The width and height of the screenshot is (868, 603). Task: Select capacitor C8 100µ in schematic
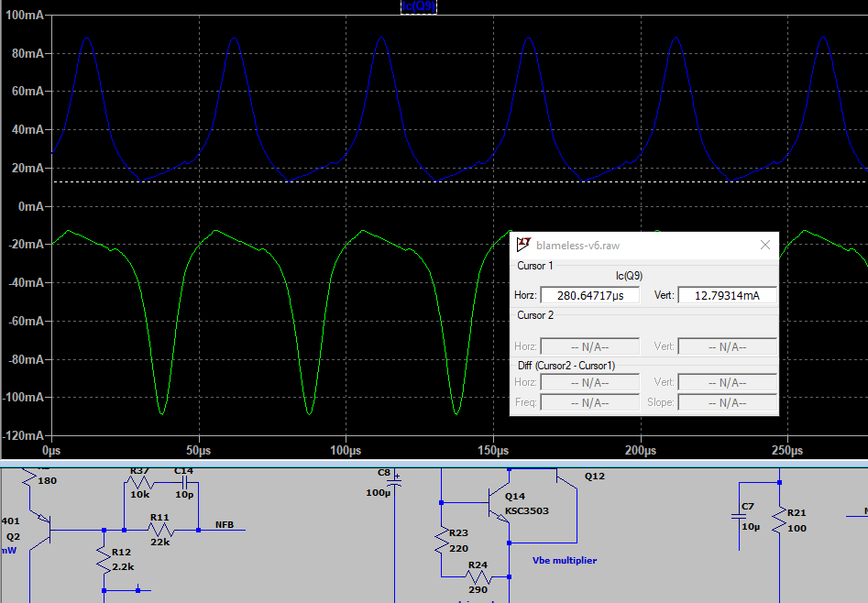tap(394, 482)
